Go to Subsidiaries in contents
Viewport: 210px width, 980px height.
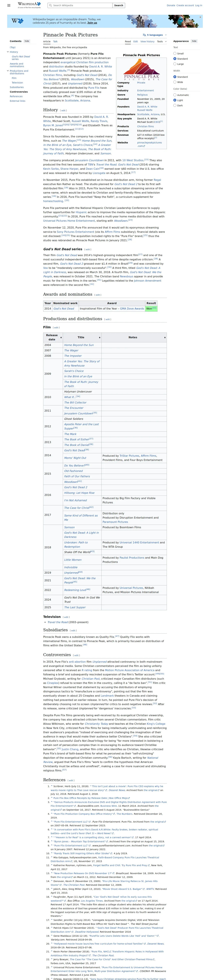coord(17,87)
